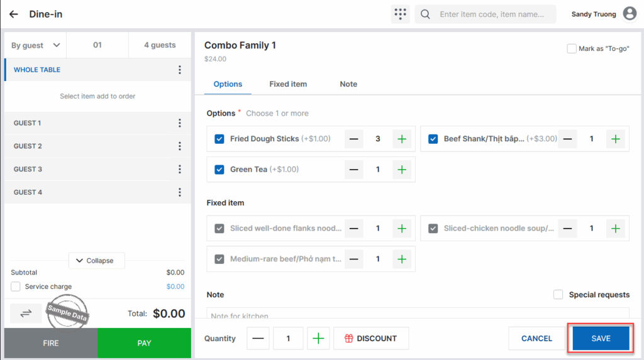Decrease Green Tea quantity with minus
Image resolution: width=644 pixels, height=360 pixels.
(354, 170)
